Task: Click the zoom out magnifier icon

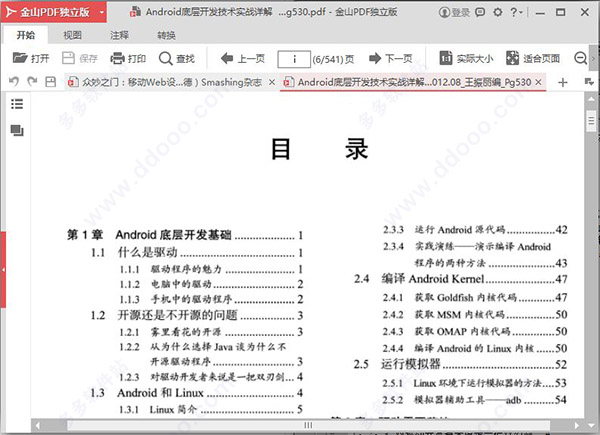Action: (x=580, y=59)
